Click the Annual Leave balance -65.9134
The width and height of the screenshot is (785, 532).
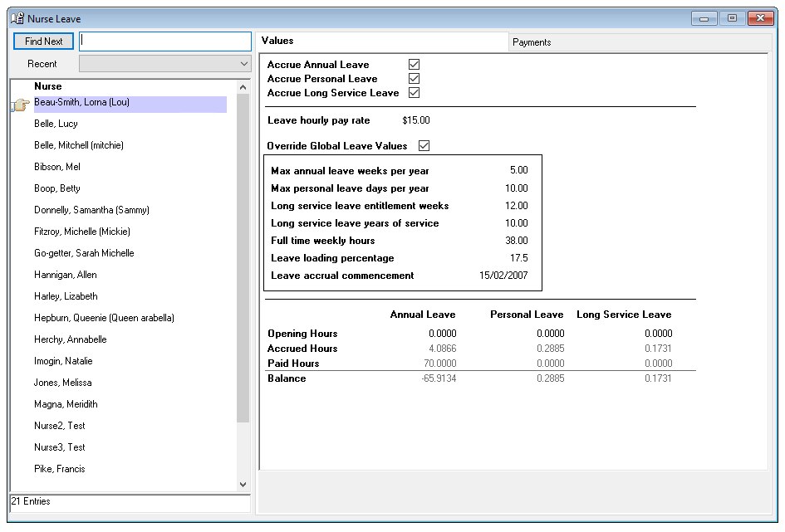click(439, 378)
